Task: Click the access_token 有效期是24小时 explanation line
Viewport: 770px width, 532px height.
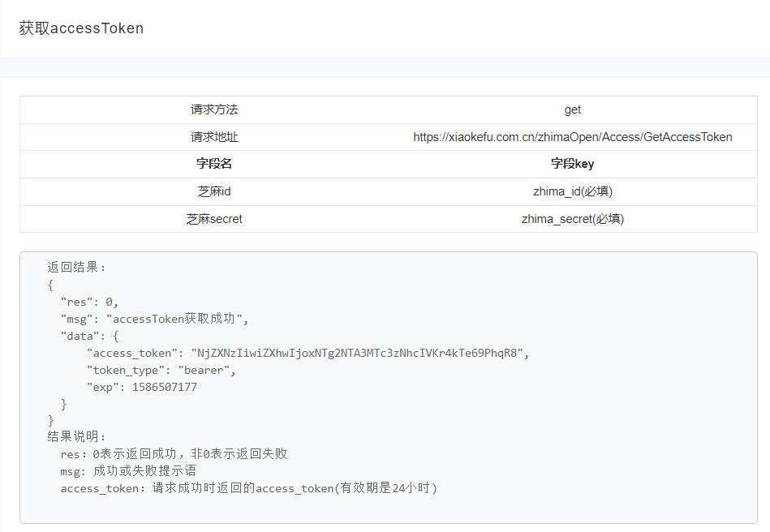Action: pyautogui.click(x=249, y=488)
